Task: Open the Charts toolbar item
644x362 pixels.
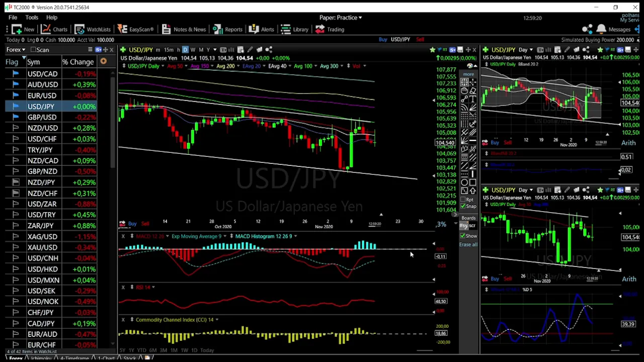Action: tap(54, 29)
